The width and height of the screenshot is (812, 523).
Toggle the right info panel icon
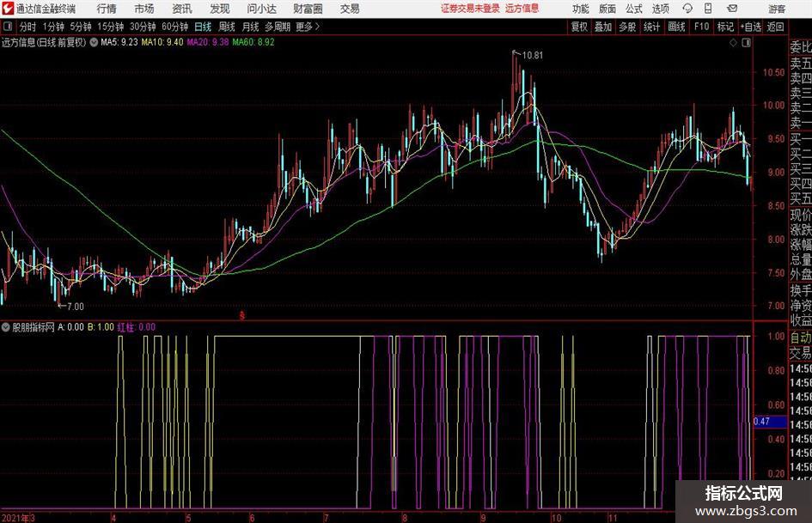(746, 43)
